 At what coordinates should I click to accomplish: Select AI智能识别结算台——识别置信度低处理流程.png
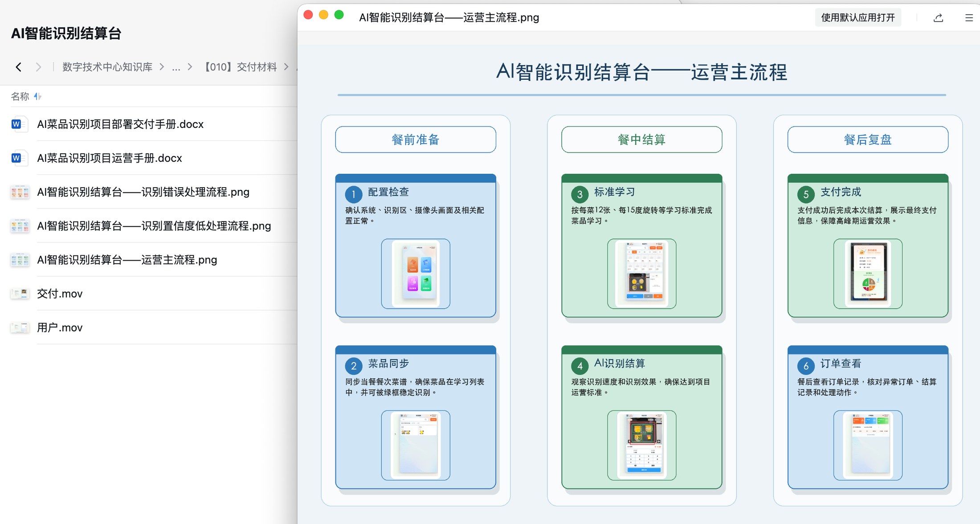point(154,226)
